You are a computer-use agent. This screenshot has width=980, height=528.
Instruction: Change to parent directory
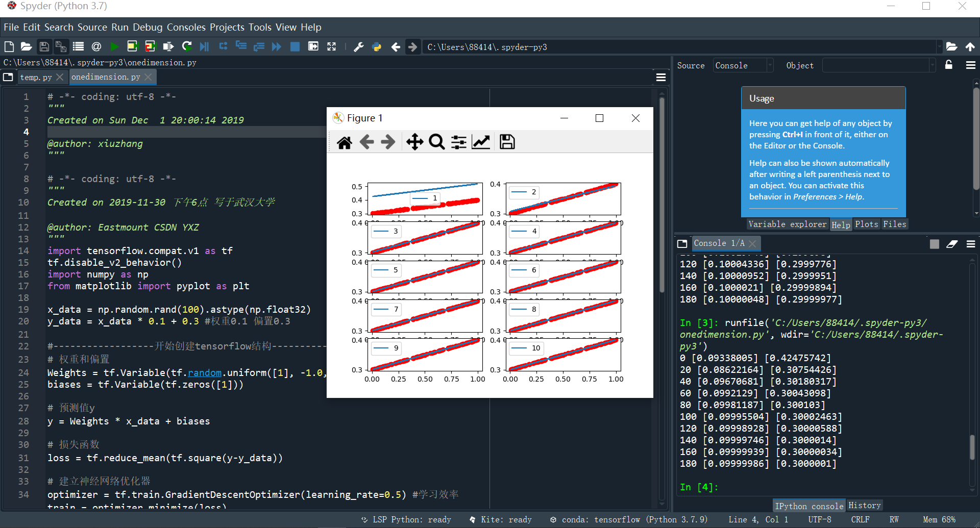click(970, 47)
